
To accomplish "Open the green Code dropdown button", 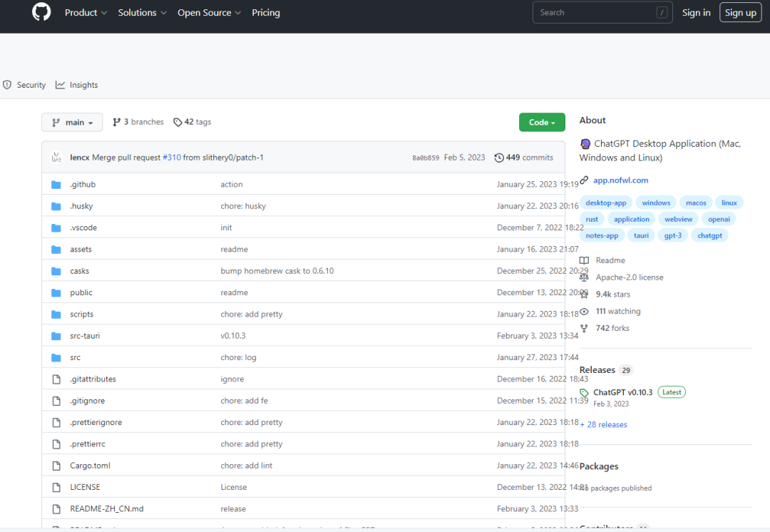I will point(542,123).
